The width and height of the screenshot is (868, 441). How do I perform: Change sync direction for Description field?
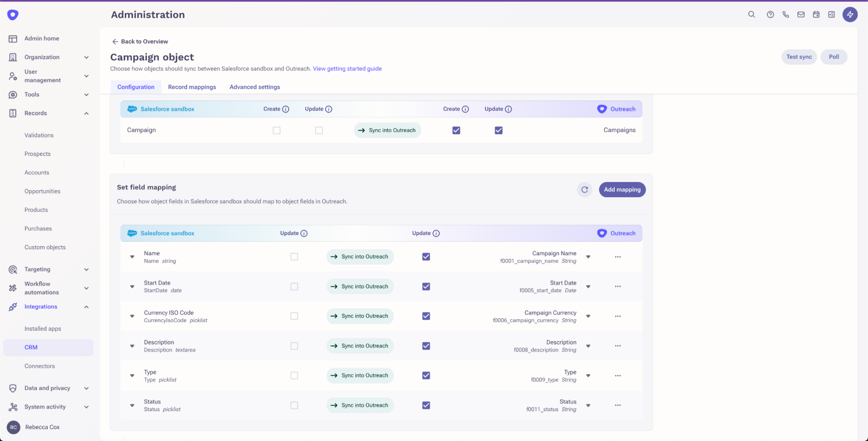tap(360, 346)
